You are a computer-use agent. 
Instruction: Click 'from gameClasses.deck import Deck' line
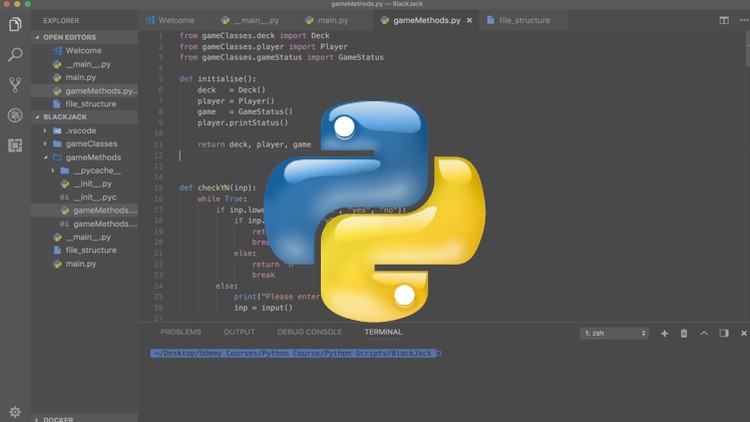click(254, 36)
